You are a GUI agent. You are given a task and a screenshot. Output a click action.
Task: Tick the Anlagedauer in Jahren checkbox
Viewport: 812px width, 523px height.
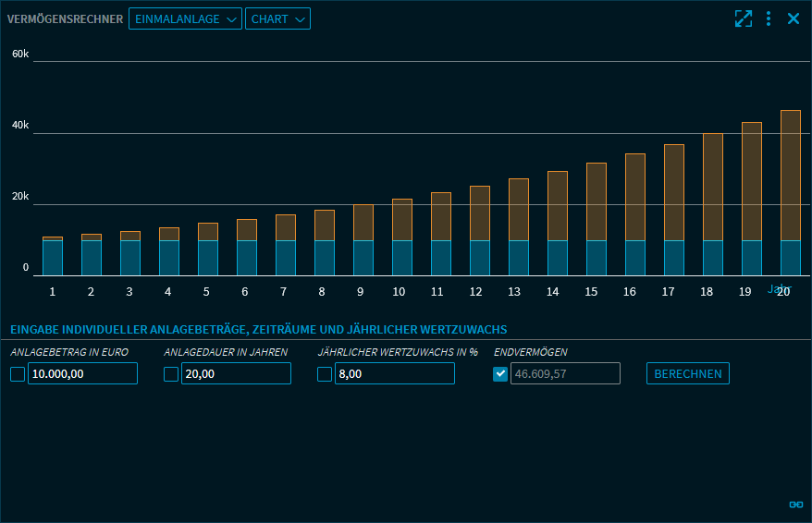[171, 374]
